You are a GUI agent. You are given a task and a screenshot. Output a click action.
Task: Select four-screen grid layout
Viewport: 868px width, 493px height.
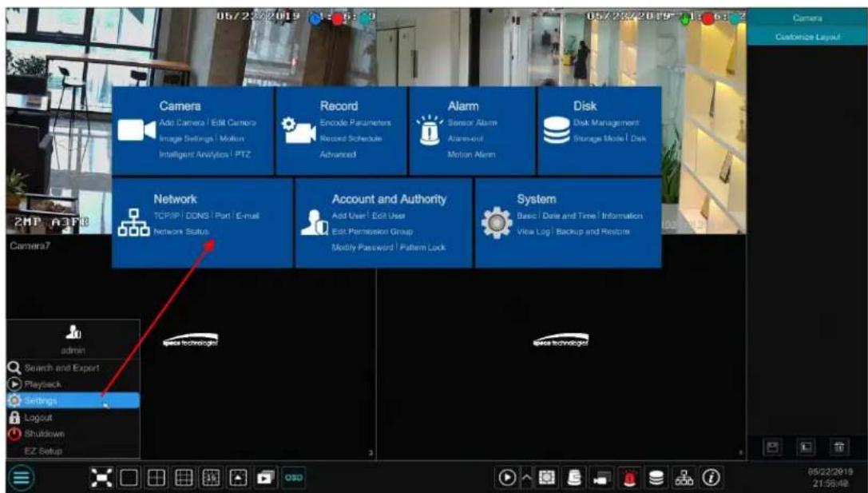[157, 478]
